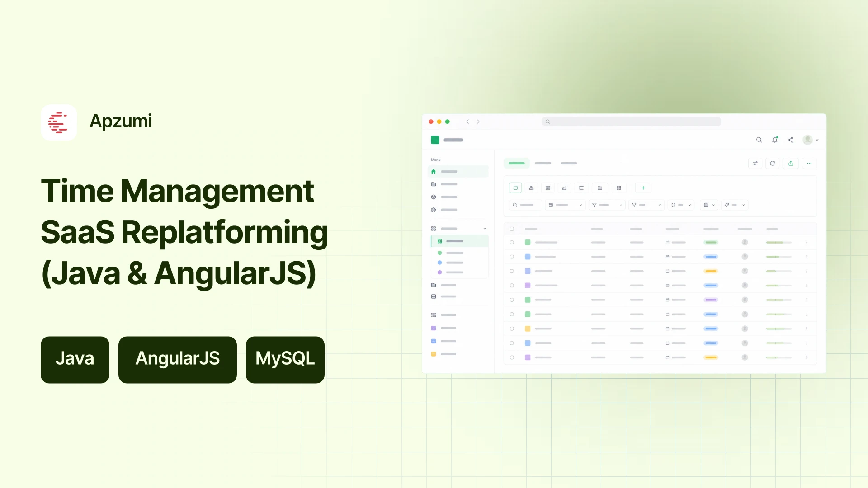868x488 pixels.
Task: Select the circle in the purple-status row
Action: (x=512, y=300)
